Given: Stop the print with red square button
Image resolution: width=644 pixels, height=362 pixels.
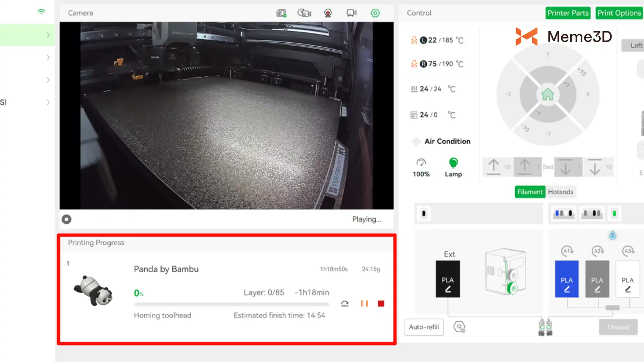Looking at the screenshot, I should (x=381, y=304).
